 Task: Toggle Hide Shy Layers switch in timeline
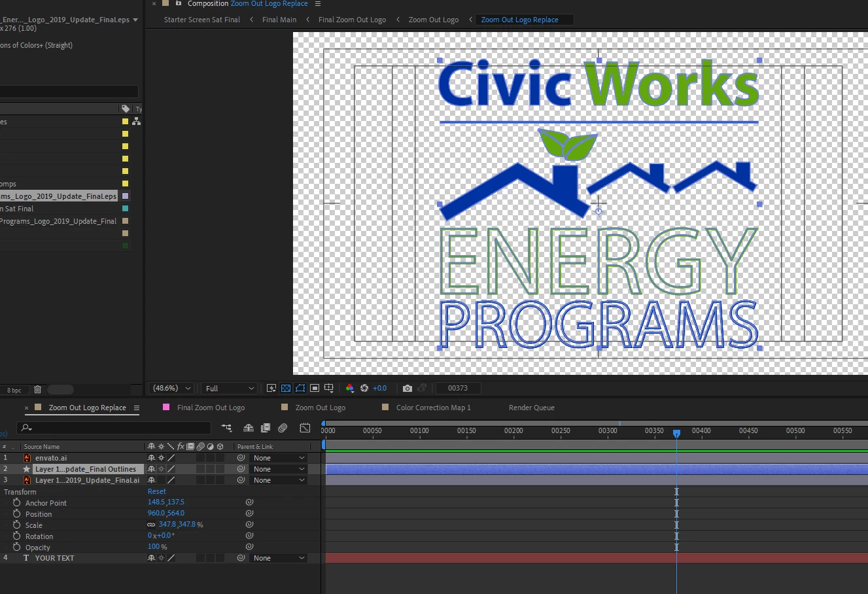249,428
